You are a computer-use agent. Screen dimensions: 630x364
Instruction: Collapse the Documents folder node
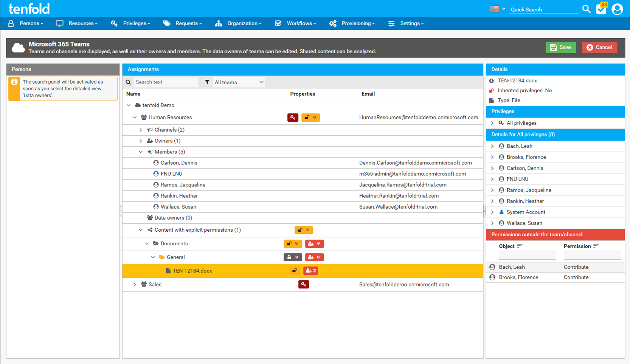click(x=147, y=244)
